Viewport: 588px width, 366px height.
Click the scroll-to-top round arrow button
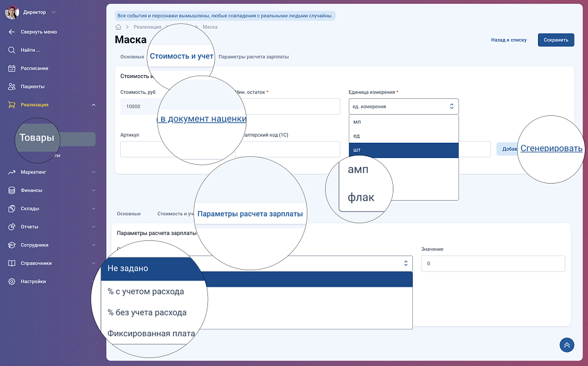click(x=567, y=345)
